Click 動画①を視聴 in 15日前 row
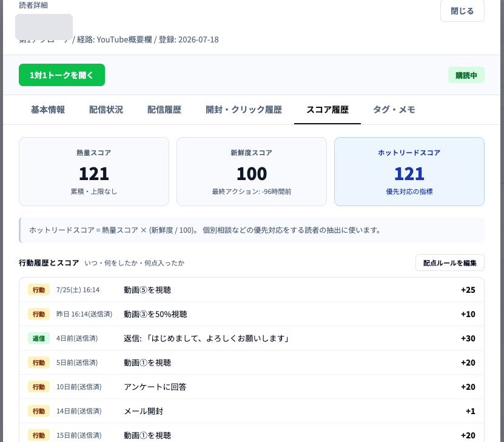 (147, 435)
